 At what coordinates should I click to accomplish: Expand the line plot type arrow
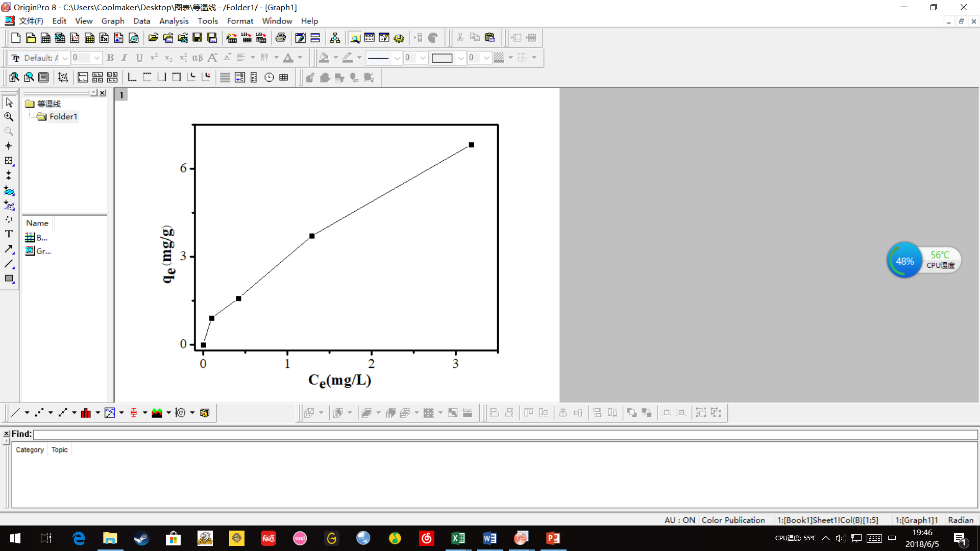27,413
